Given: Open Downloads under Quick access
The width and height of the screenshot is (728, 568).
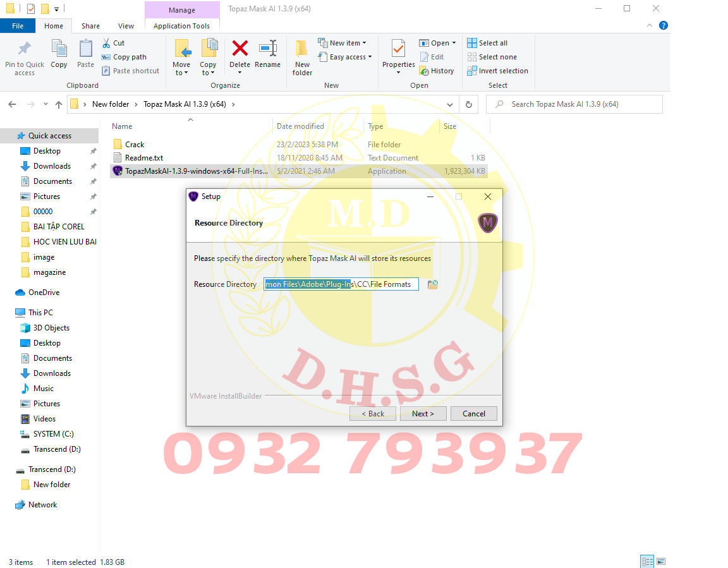Looking at the screenshot, I should tap(52, 166).
